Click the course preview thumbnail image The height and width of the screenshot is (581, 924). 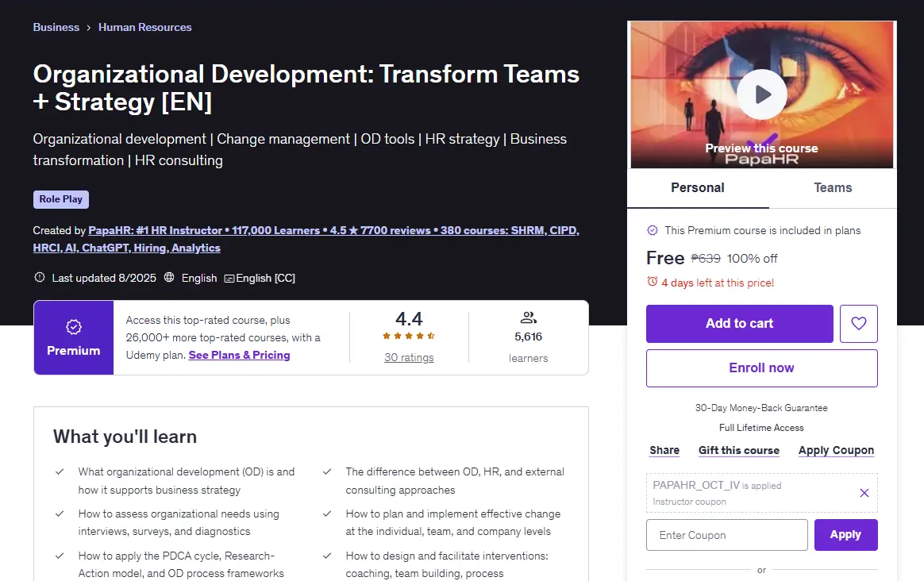(x=761, y=95)
